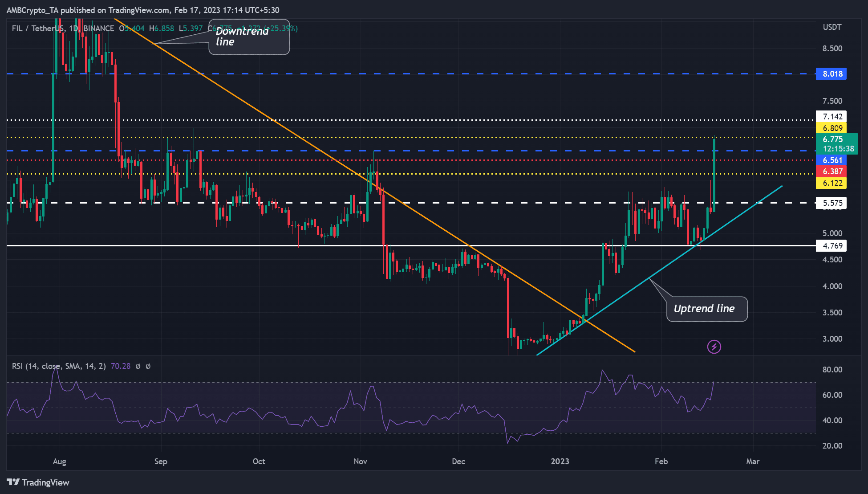Toggle the dashed blue 8.018 resistance line
The height and width of the screenshot is (494, 868).
tap(401, 73)
